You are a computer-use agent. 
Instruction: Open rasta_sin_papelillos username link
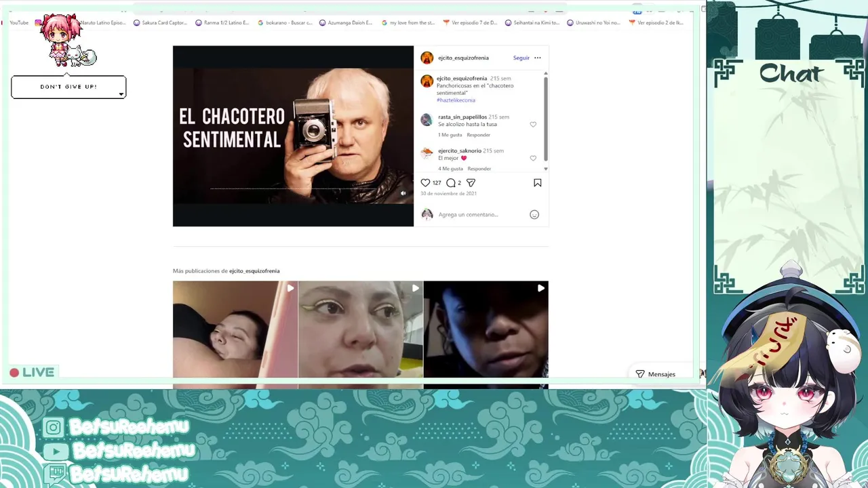click(x=462, y=117)
